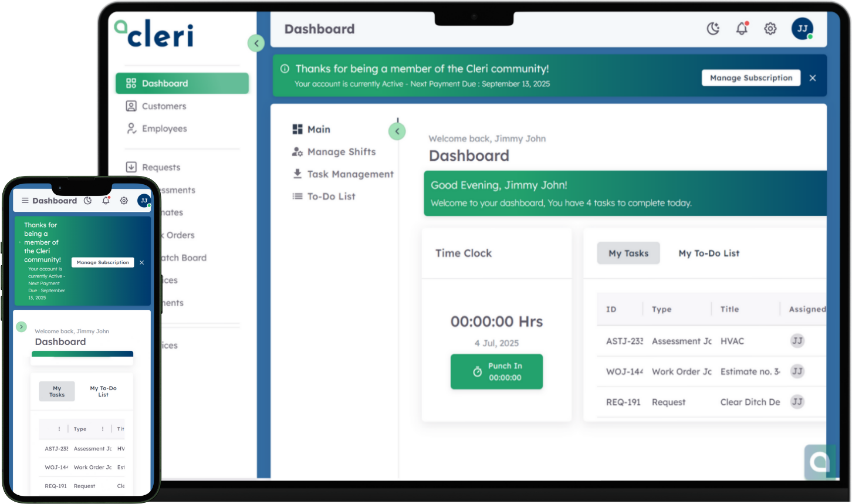The image size is (852, 504).
Task: Click REQ-191 row ID on phone
Action: (56, 486)
